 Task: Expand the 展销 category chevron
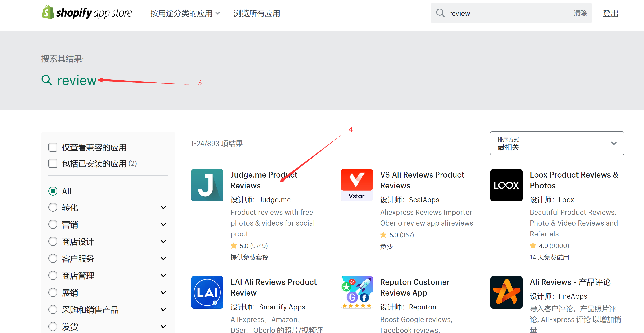pos(163,292)
